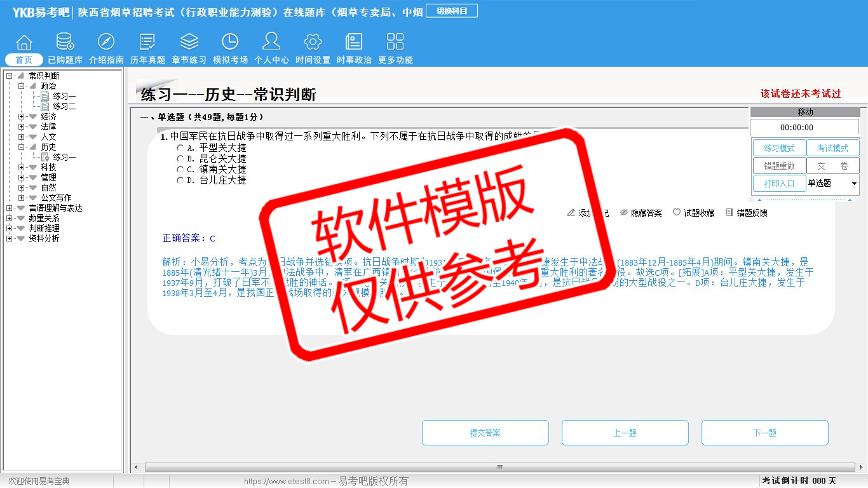Click the 练习一 document icon under 政治
The height and width of the screenshot is (488, 868).
[x=44, y=96]
